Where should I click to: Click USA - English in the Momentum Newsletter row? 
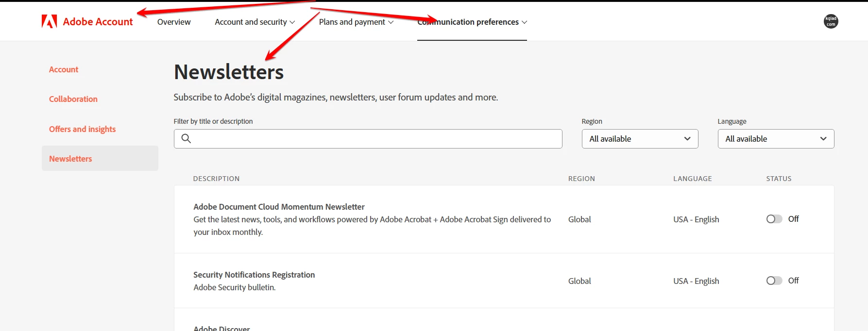click(x=696, y=219)
